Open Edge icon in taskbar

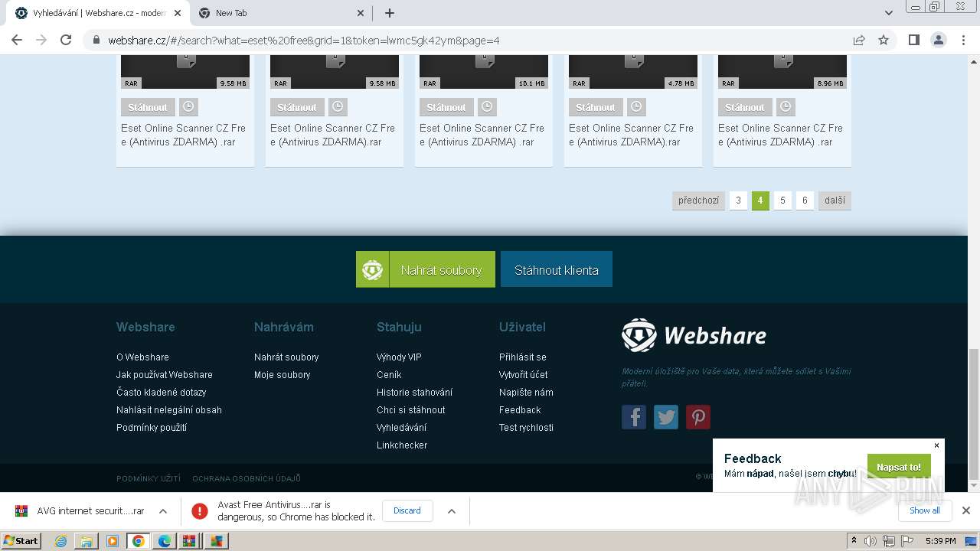(165, 541)
